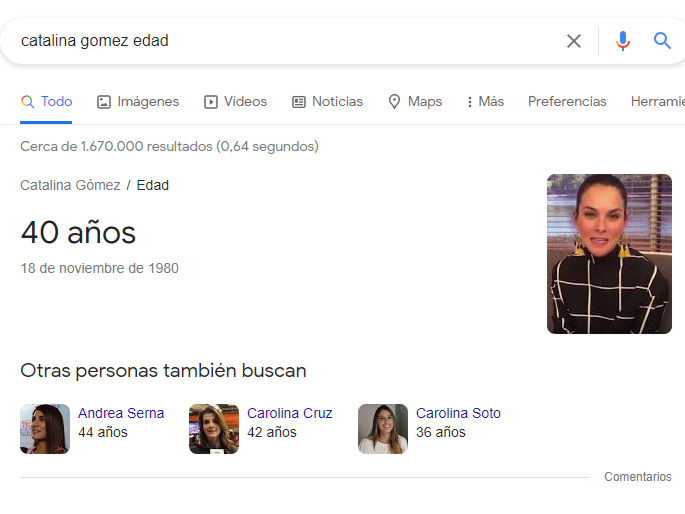
Task: Expand the Más menu
Action: point(485,101)
